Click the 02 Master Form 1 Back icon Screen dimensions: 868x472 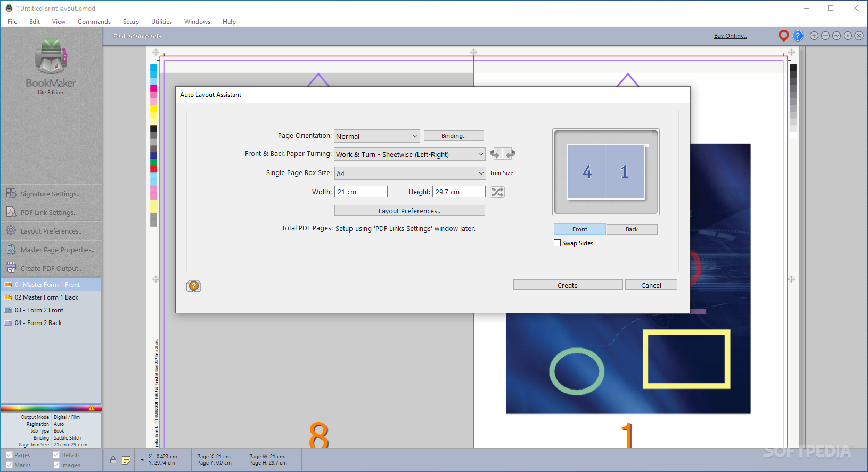(x=8, y=297)
